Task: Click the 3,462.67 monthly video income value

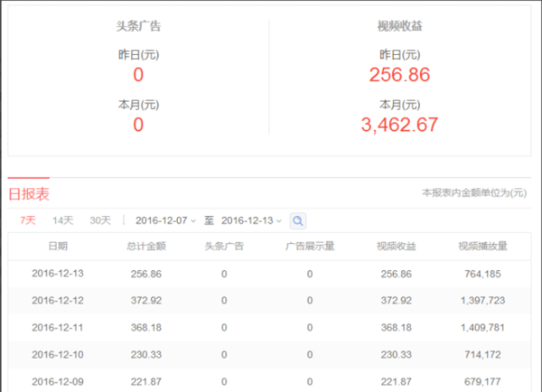Action: (399, 125)
